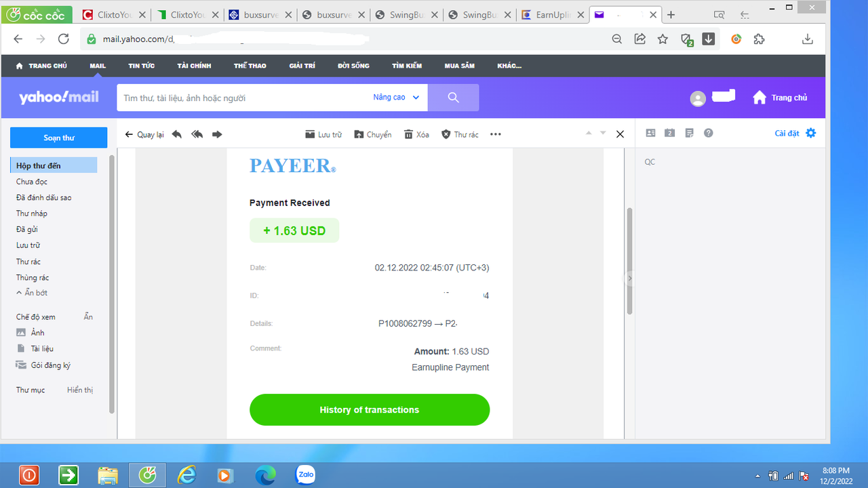Go to the next message arrow

point(603,134)
